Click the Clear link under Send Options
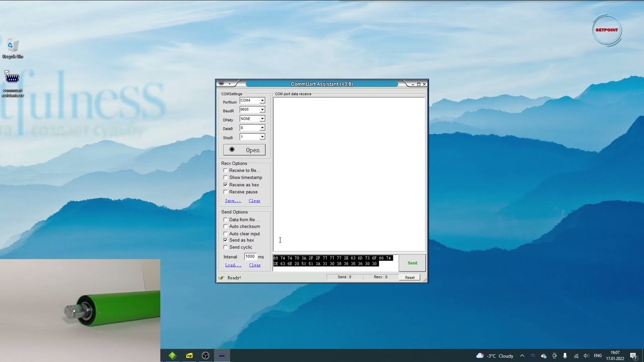Screen dimensions: 644x362 click(x=255, y=265)
